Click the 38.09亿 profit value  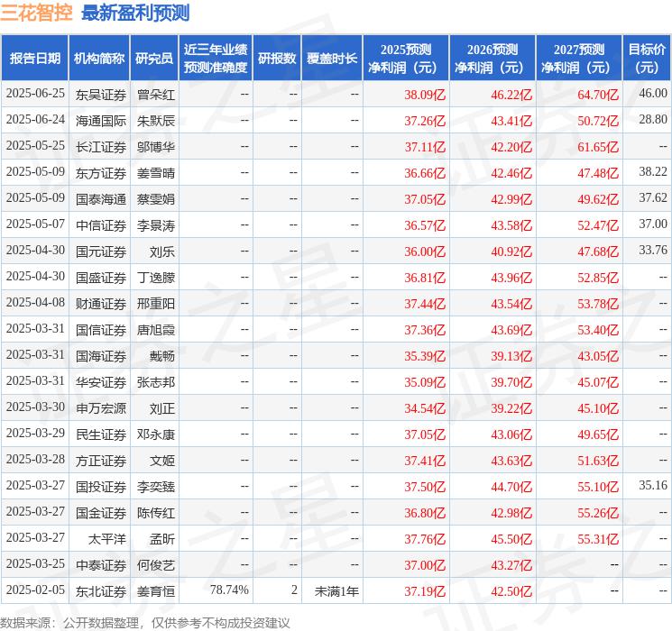[425, 95]
